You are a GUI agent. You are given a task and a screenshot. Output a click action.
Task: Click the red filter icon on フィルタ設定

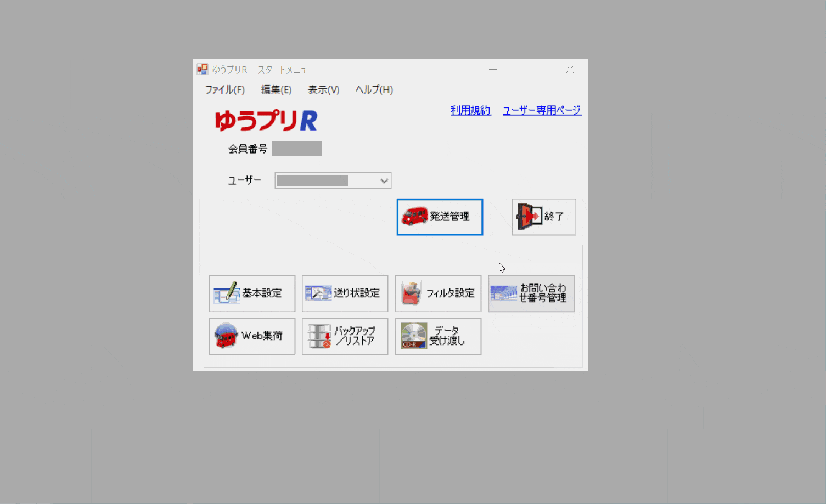(411, 293)
